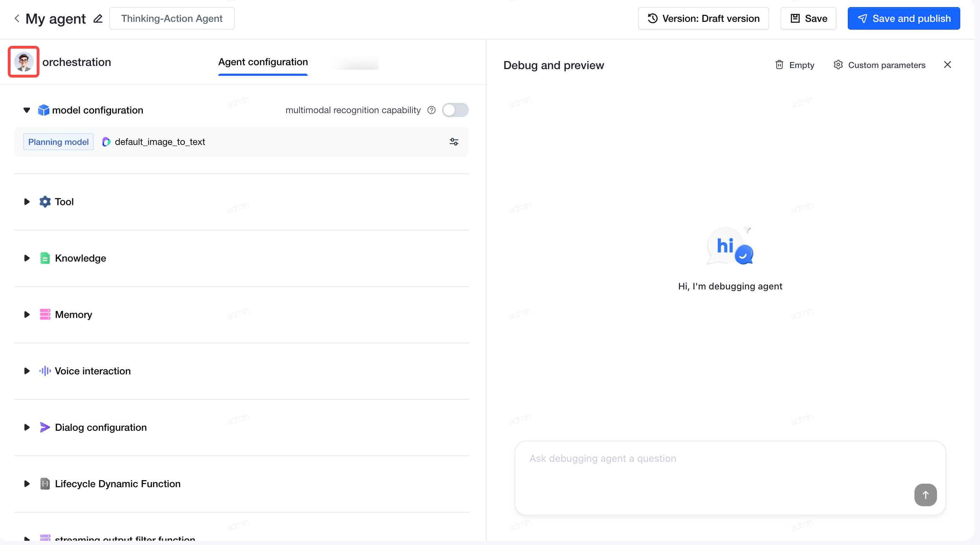Click the send arrow button
Viewport: 980px width, 545px height.
[x=925, y=495]
